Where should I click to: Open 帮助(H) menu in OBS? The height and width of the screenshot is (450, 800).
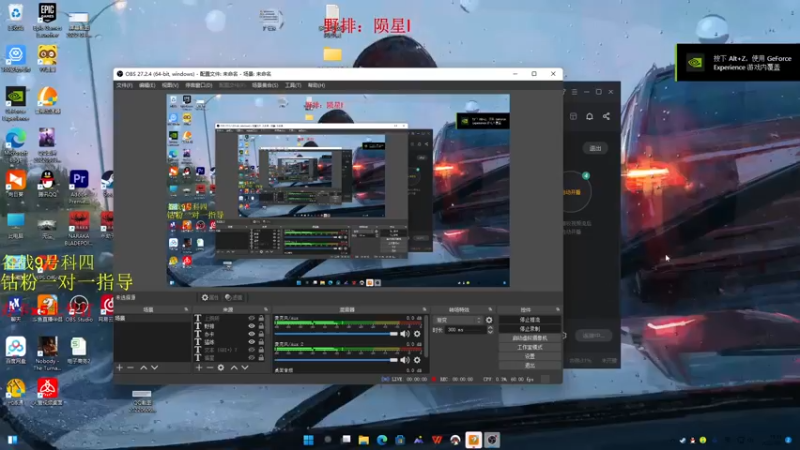click(316, 85)
